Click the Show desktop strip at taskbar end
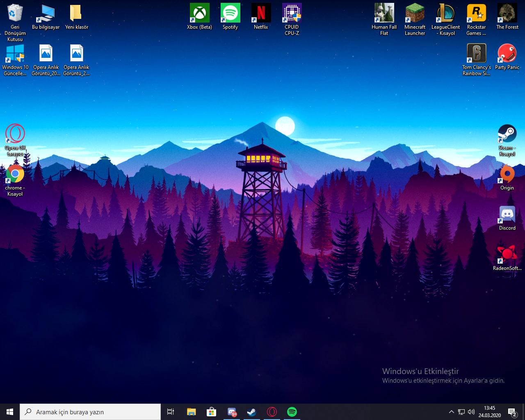This screenshot has width=525, height=420. coord(524,412)
